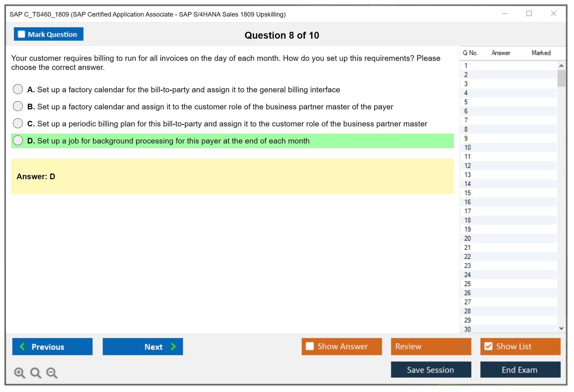Uncheck the Show List checkbox
This screenshot has width=574, height=392.
coord(488,346)
